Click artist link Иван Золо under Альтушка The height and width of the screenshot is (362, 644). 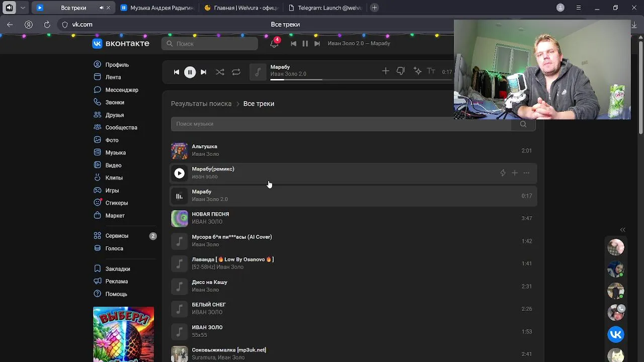[x=205, y=154]
